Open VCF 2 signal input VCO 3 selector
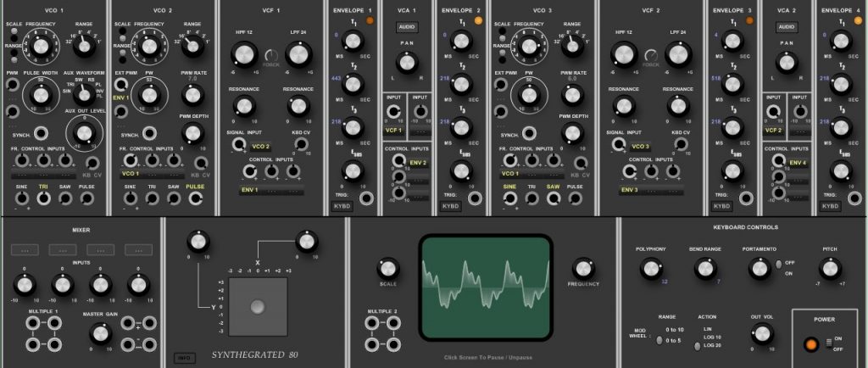Viewport: 868px width, 368px height. [640, 147]
